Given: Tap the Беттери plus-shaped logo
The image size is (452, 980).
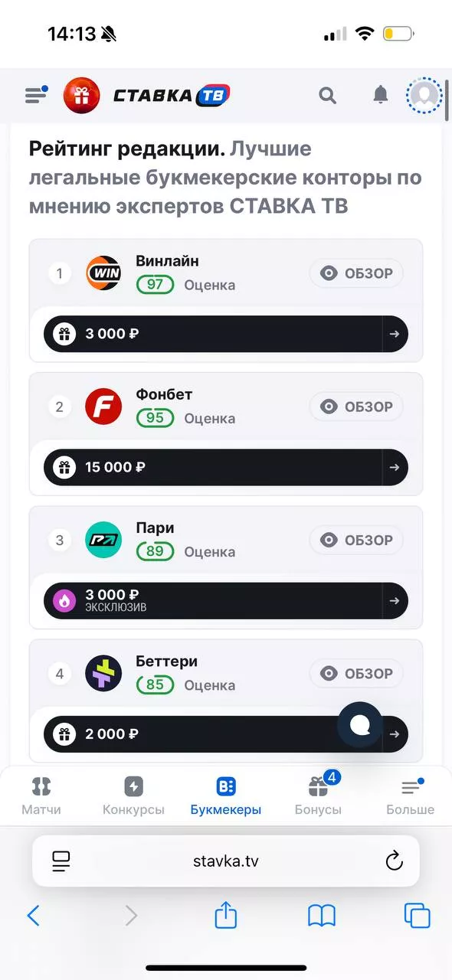Looking at the screenshot, I should 103,673.
